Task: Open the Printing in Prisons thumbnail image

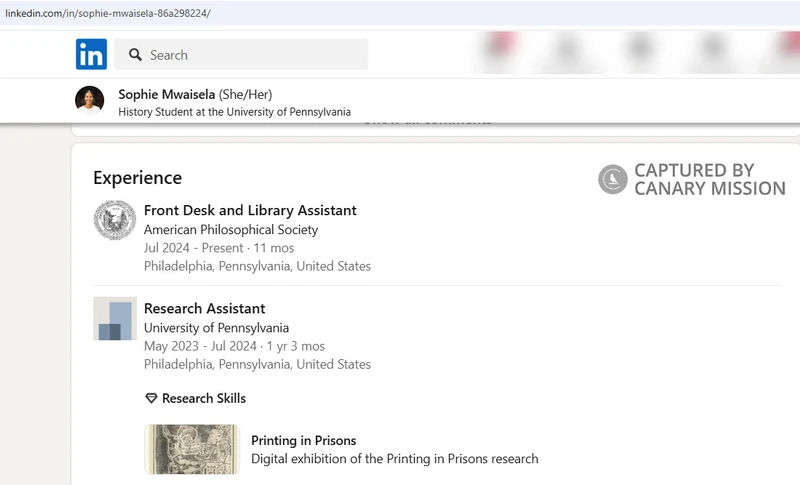Action: pyautogui.click(x=192, y=449)
